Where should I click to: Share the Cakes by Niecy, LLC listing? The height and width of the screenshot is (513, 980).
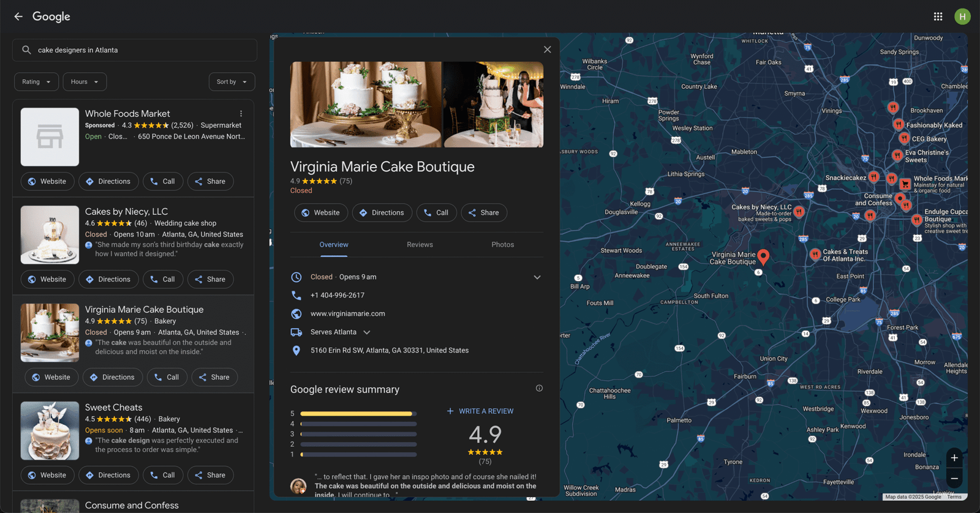click(x=210, y=279)
